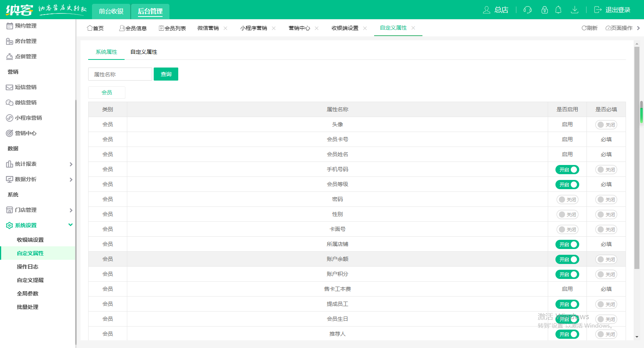This screenshot has width=644, height=348.
Task: Toggle 账户余额 required switch on
Action: pyautogui.click(x=606, y=259)
